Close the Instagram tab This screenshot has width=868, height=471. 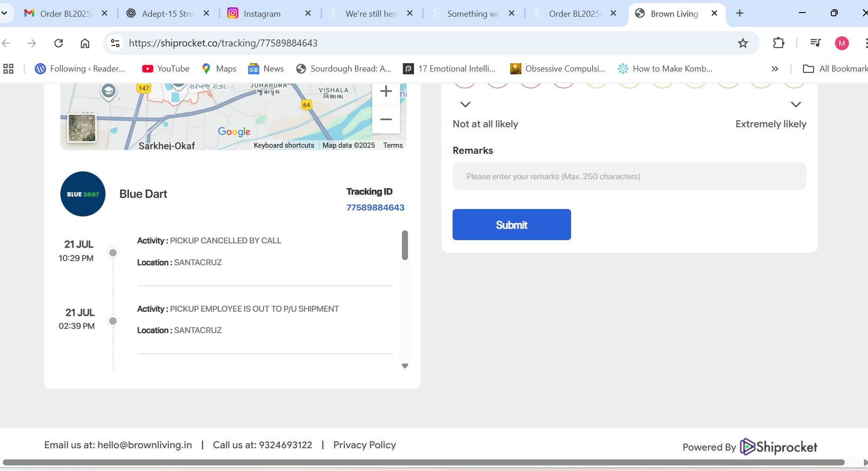point(308,13)
